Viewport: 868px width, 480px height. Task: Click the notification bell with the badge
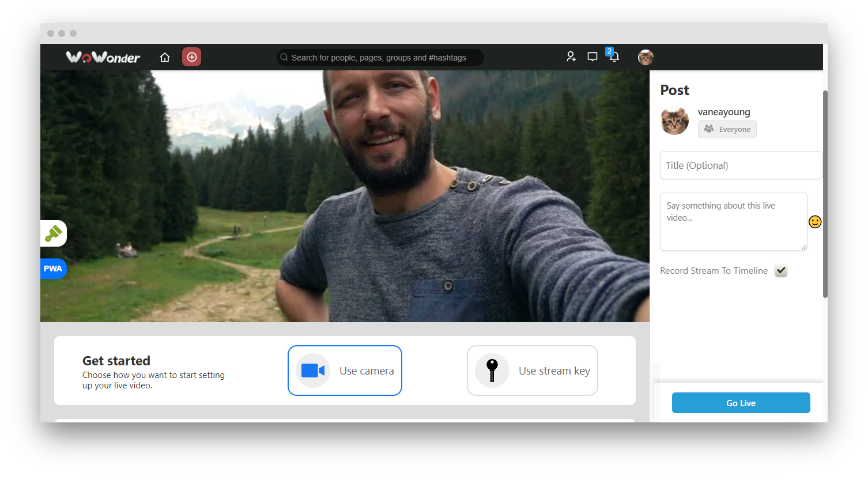click(613, 57)
